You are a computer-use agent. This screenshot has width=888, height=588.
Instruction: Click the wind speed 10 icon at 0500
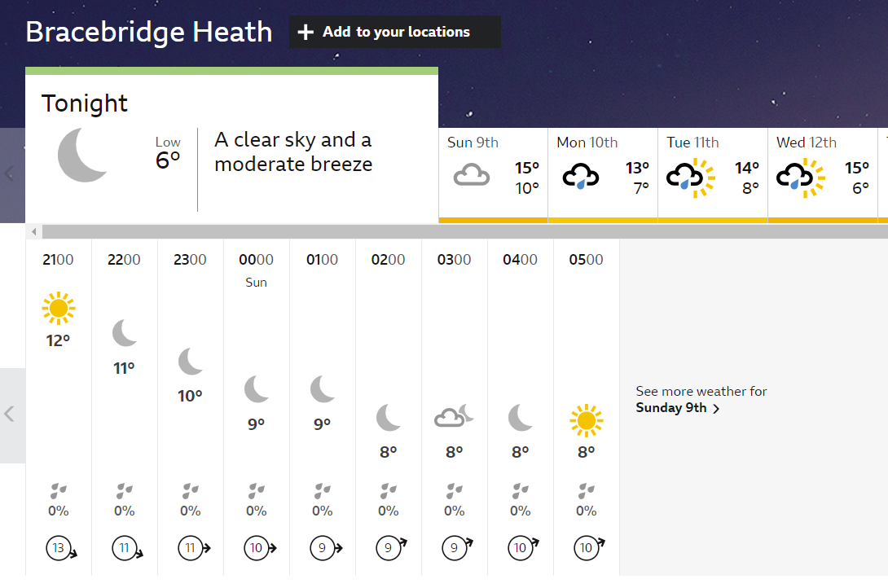586,548
